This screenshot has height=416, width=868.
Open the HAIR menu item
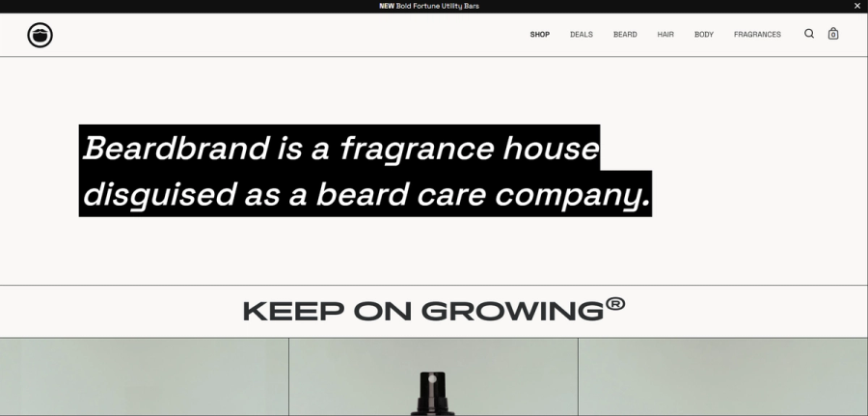(665, 35)
